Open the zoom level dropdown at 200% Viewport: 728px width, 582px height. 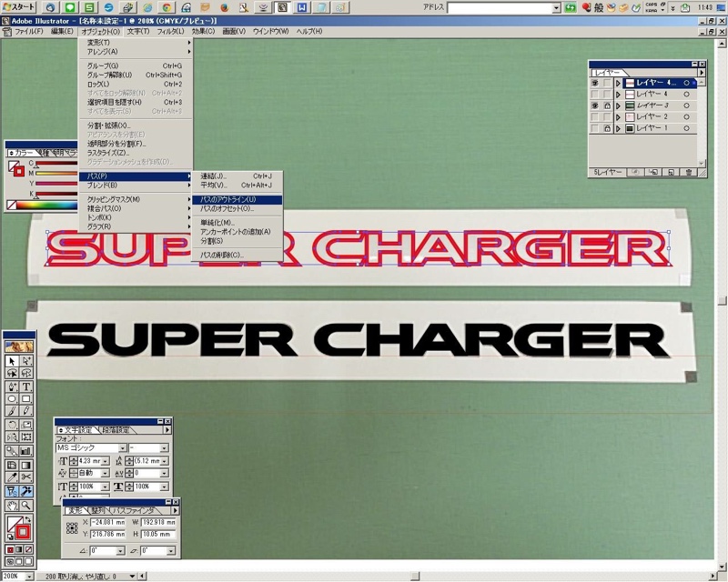point(29,577)
